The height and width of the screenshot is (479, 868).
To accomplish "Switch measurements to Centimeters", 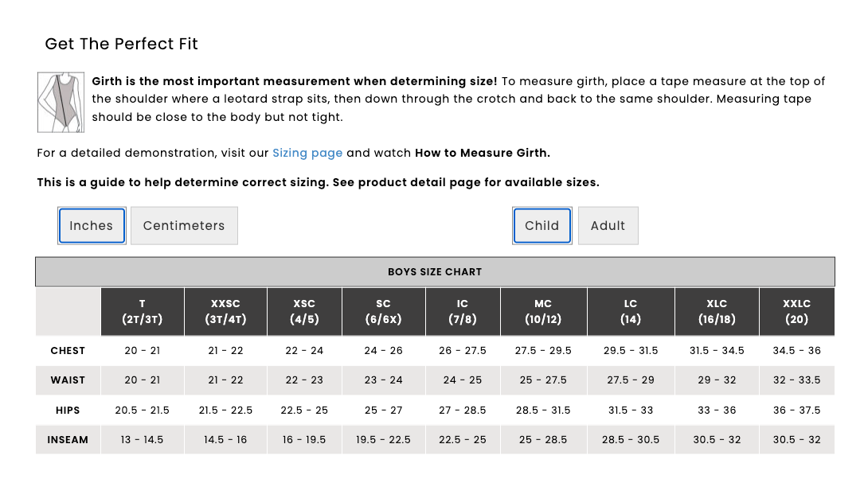I will click(x=184, y=226).
